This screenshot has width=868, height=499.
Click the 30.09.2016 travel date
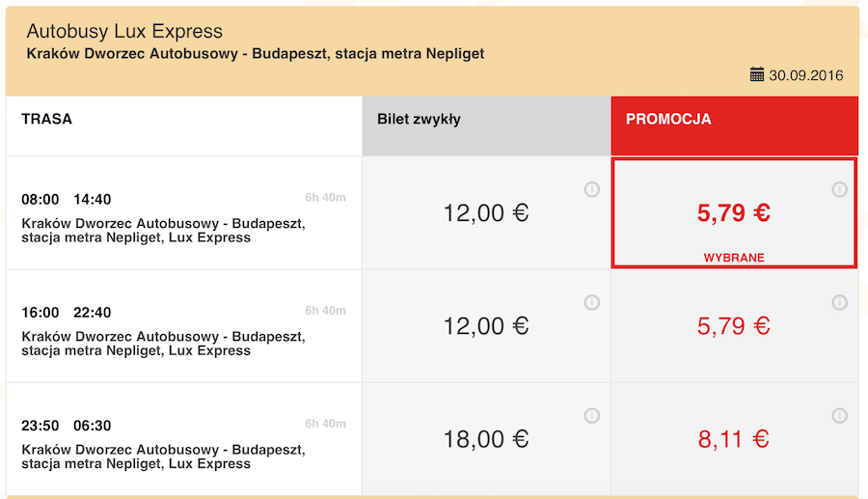[806, 74]
